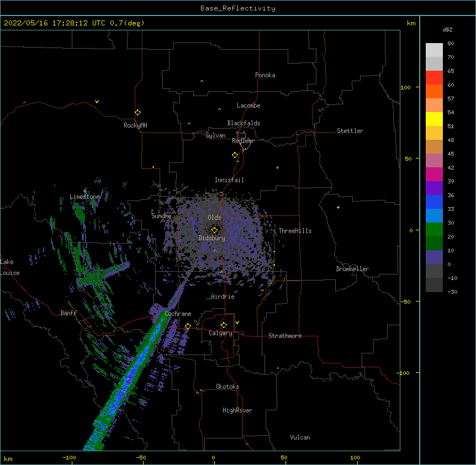Click the dBZ legend heading
This screenshot has height=465, width=476.
pos(447,29)
